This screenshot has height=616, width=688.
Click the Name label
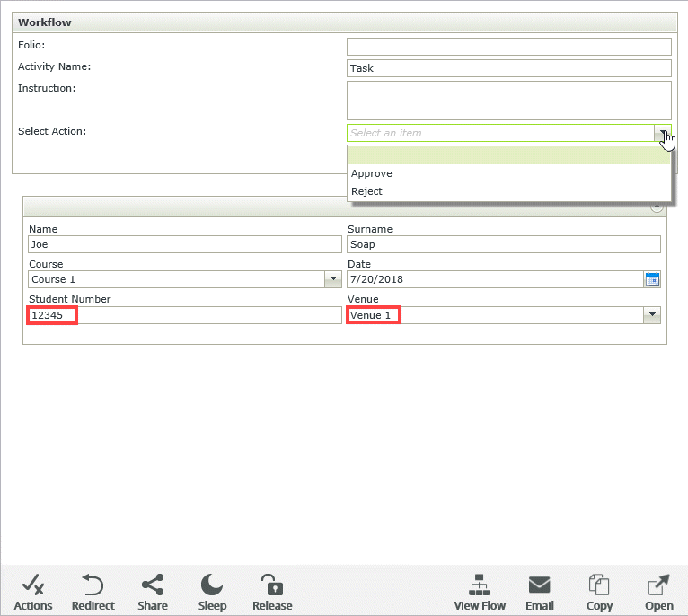[43, 229]
